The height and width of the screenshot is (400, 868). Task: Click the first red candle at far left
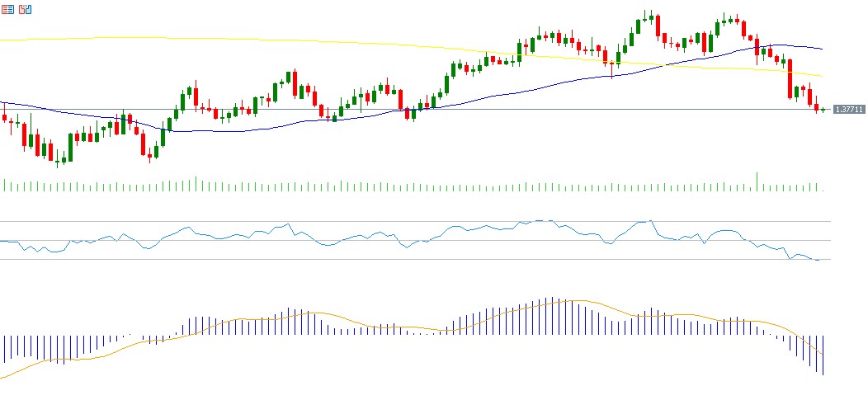tap(5, 118)
